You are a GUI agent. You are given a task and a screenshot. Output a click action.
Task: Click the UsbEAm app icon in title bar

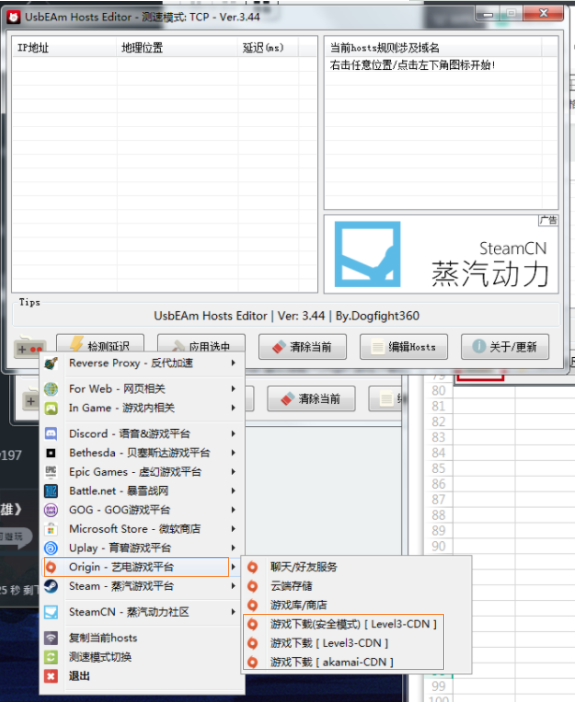pos(14,17)
